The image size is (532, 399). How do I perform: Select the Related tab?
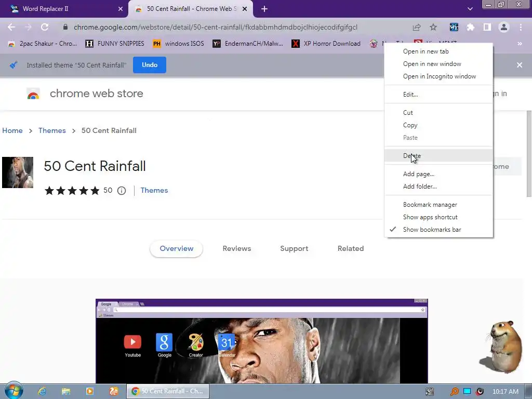coord(351,249)
